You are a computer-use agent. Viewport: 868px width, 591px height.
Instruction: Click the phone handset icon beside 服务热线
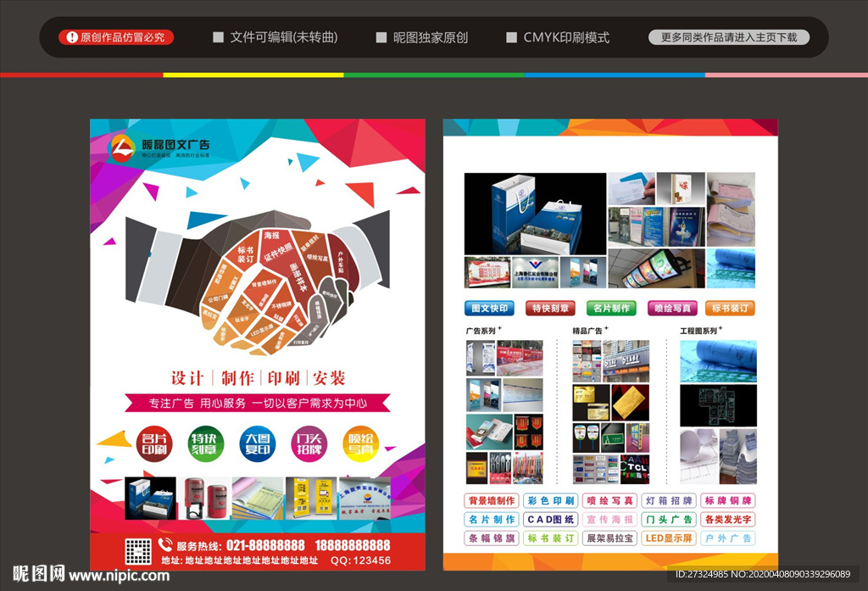coord(165,544)
